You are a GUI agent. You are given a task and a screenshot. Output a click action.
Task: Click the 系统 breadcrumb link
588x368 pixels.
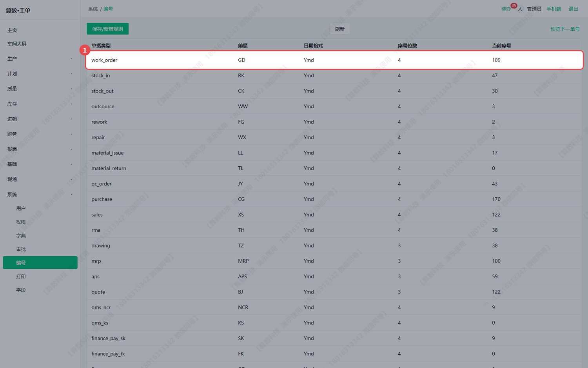(x=93, y=9)
